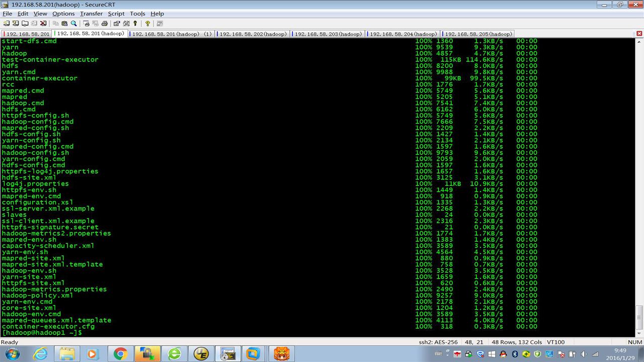The height and width of the screenshot is (362, 644).
Task: Open the File menu
Action: point(7,14)
